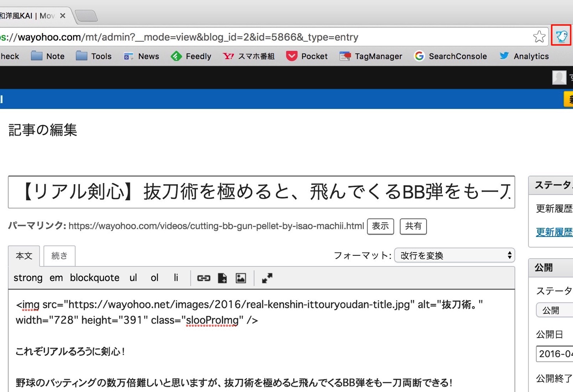Open the Feedly bookmark

(191, 56)
